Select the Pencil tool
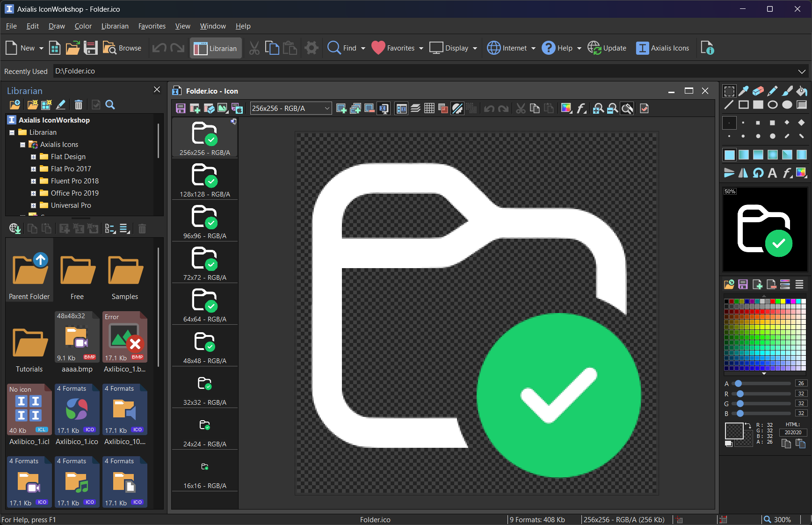The image size is (812, 525). click(x=772, y=92)
